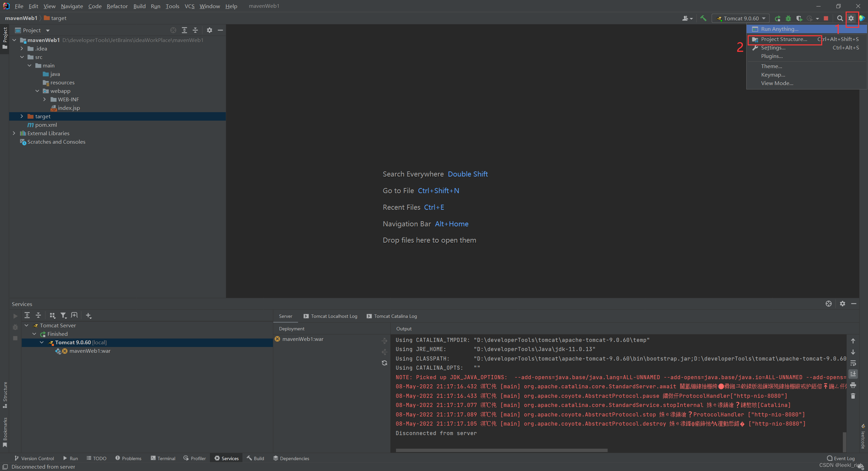Open the Project tool window side tab
This screenshot has width=868, height=471.
point(5,38)
